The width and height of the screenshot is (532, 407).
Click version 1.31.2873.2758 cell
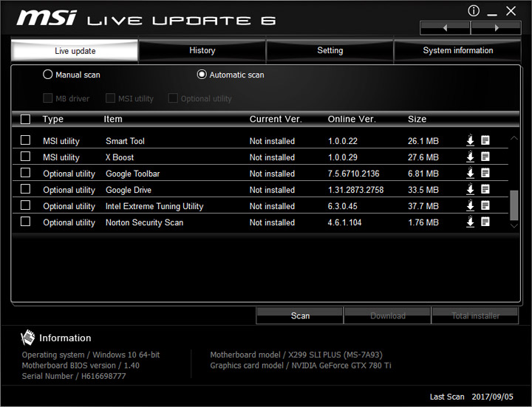click(x=355, y=190)
